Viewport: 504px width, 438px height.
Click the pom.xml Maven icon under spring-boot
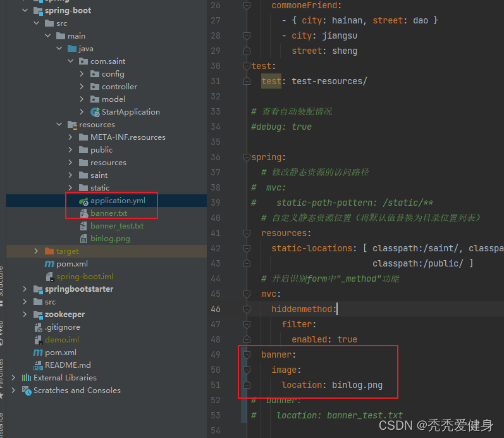point(49,264)
